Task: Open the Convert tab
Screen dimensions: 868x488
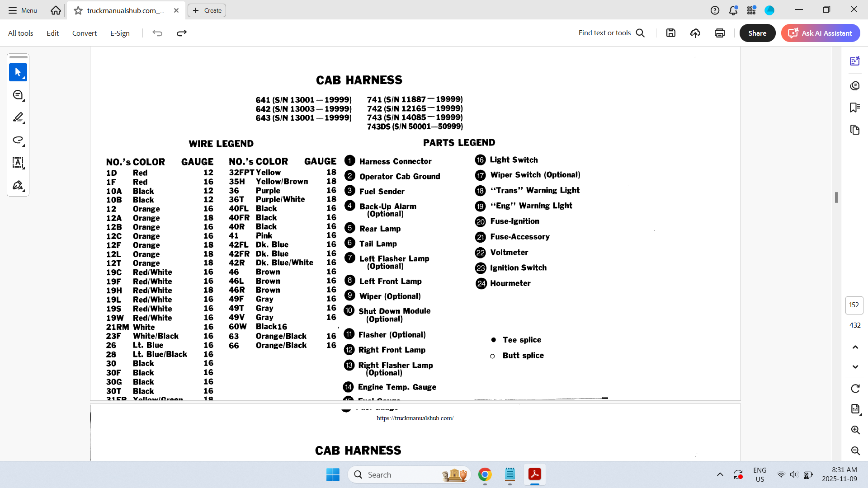Action: click(85, 33)
